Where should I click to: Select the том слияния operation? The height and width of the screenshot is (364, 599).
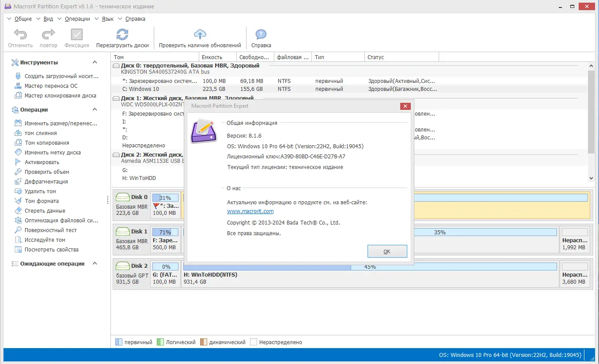tap(35, 133)
